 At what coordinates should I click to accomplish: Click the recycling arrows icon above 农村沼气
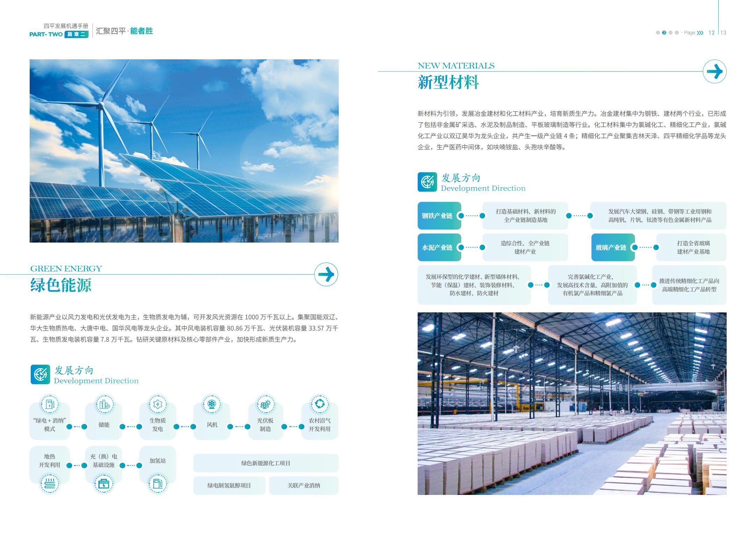[x=320, y=404]
